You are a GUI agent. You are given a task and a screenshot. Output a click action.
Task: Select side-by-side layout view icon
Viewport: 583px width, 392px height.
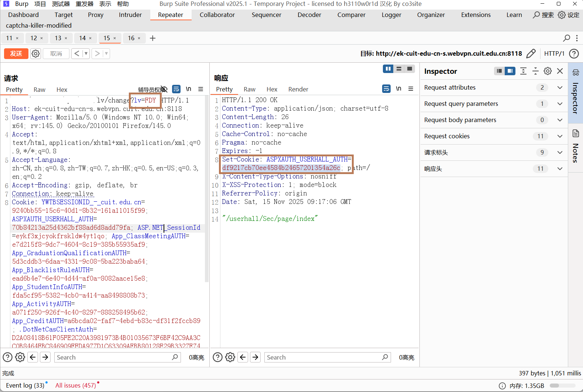tap(388, 69)
